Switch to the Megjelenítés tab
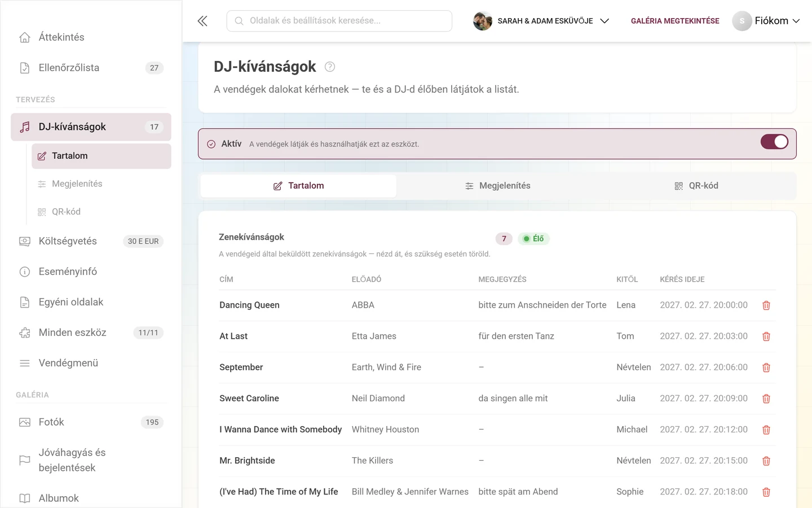This screenshot has width=812, height=508. 497,186
